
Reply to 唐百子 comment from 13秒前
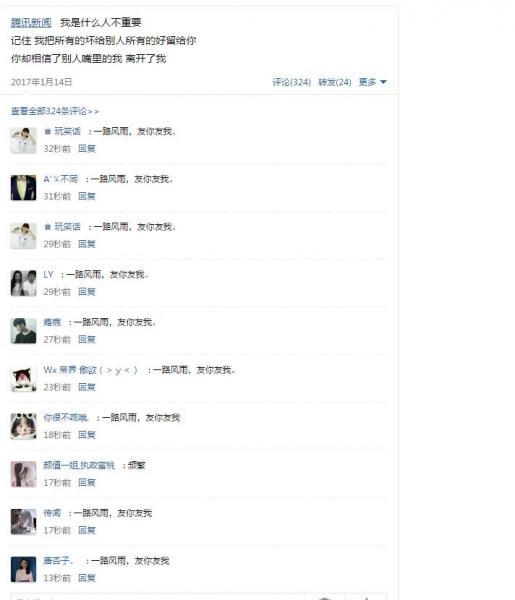pyautogui.click(x=87, y=578)
